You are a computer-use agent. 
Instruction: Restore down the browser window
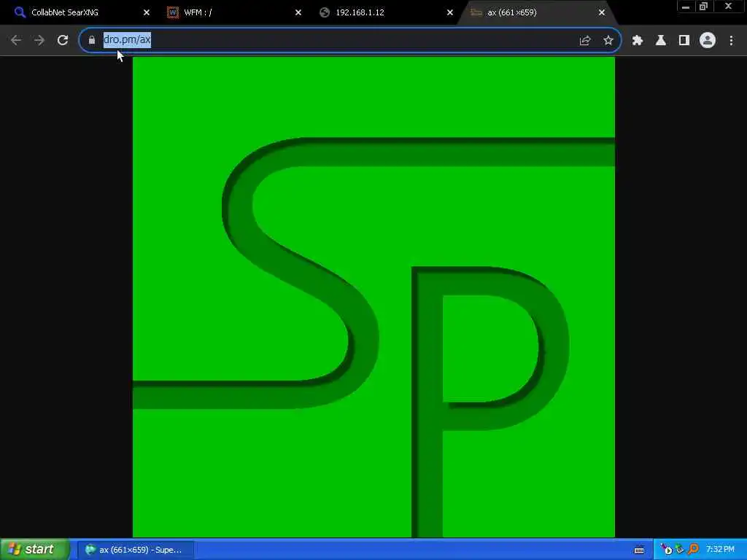(x=703, y=7)
